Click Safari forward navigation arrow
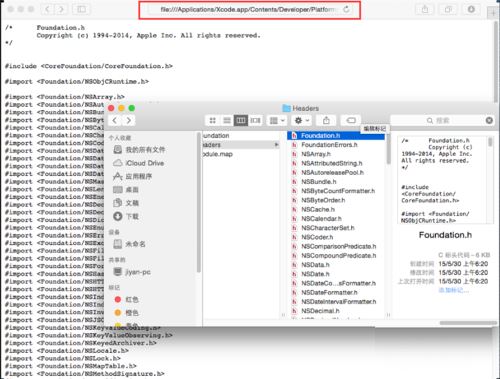This screenshot has width=500, height=379. pyautogui.click(x=61, y=9)
